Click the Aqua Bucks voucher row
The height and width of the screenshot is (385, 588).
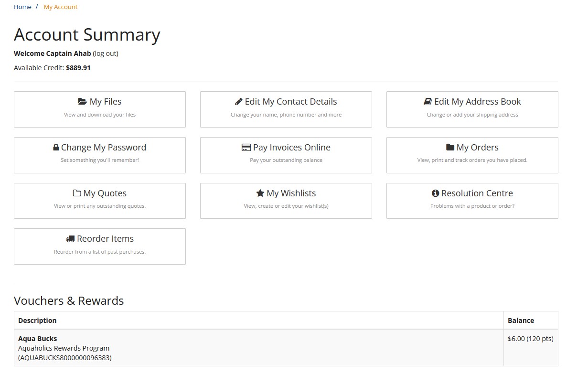tap(286, 348)
